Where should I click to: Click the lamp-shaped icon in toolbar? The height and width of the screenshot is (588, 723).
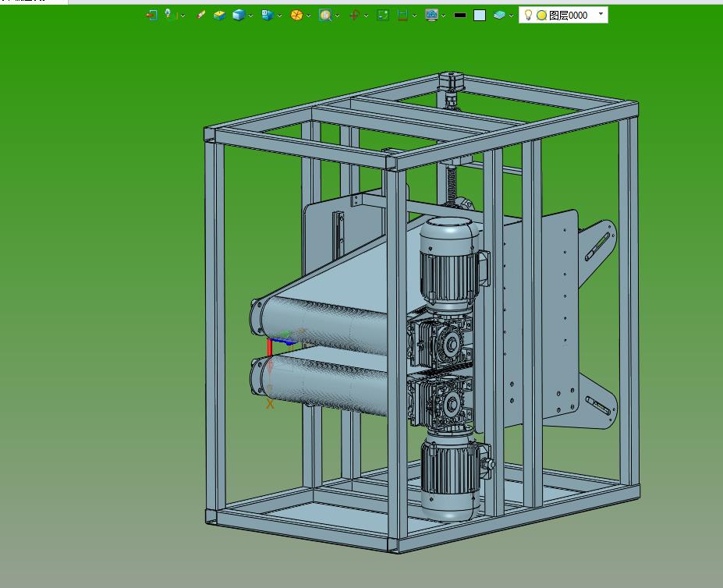pyautogui.click(x=168, y=14)
